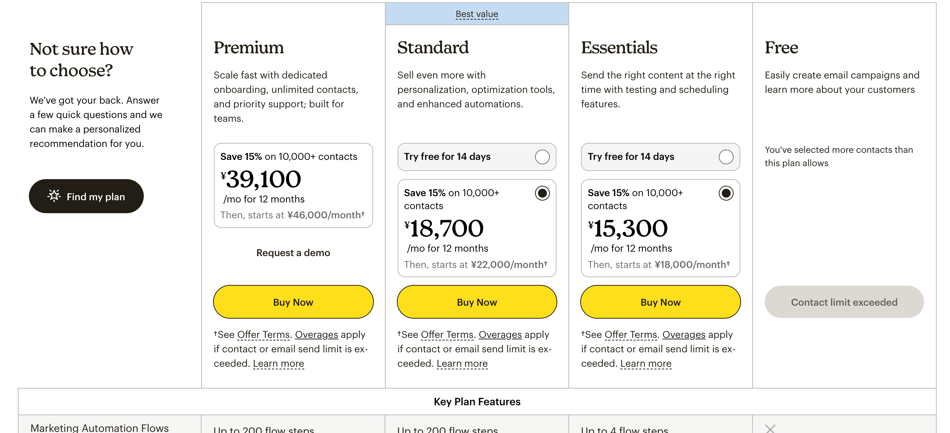Click Learn more under Standard plan
This screenshot has height=433, width=950.
462,364
